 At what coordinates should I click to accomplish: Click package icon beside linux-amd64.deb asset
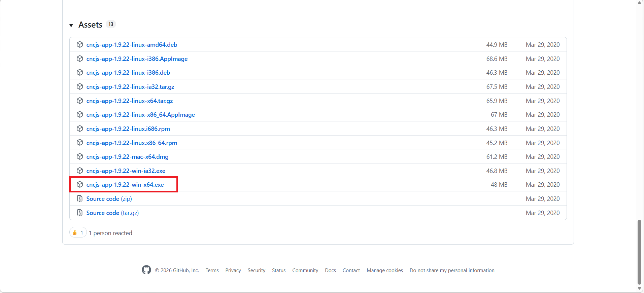click(80, 44)
